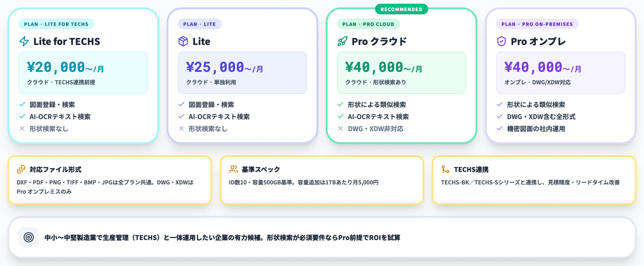The image size is (644, 266).
Task: Click the 基準スペック heading
Action: [261, 170]
